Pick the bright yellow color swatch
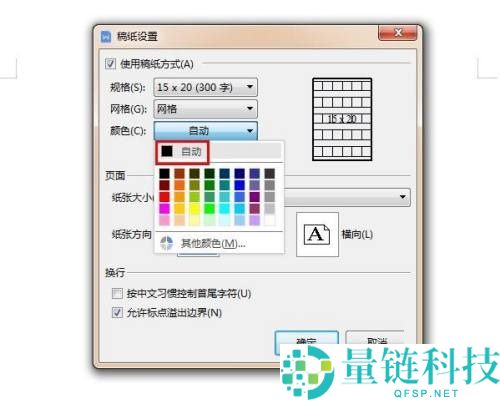 point(194,208)
